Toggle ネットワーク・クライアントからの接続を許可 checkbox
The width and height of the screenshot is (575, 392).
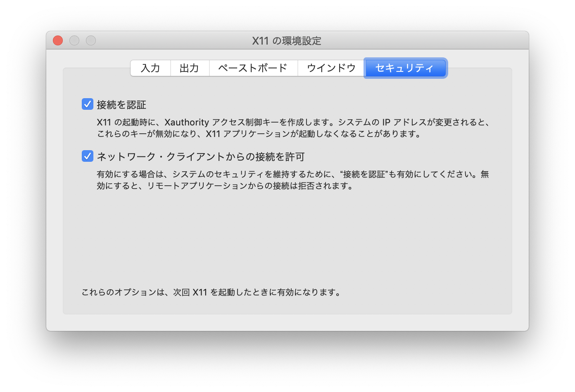(x=87, y=156)
